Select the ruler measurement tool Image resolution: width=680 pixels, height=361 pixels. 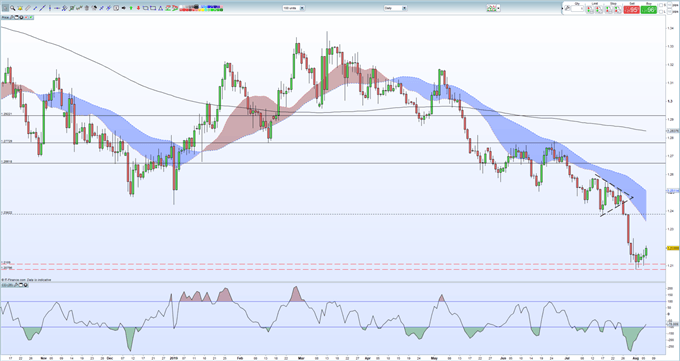coord(27,8)
